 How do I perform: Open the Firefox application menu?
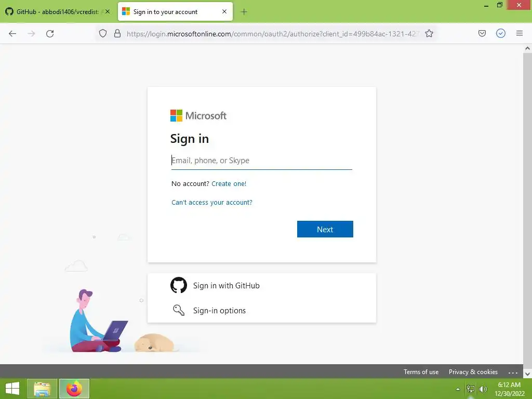[520, 33]
